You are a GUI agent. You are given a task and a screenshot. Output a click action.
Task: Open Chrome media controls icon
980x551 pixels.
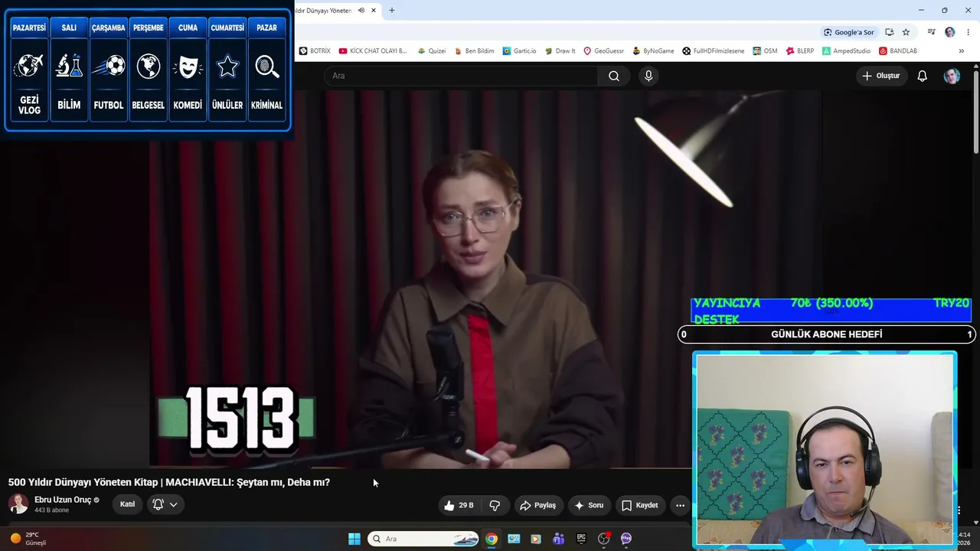click(x=932, y=32)
